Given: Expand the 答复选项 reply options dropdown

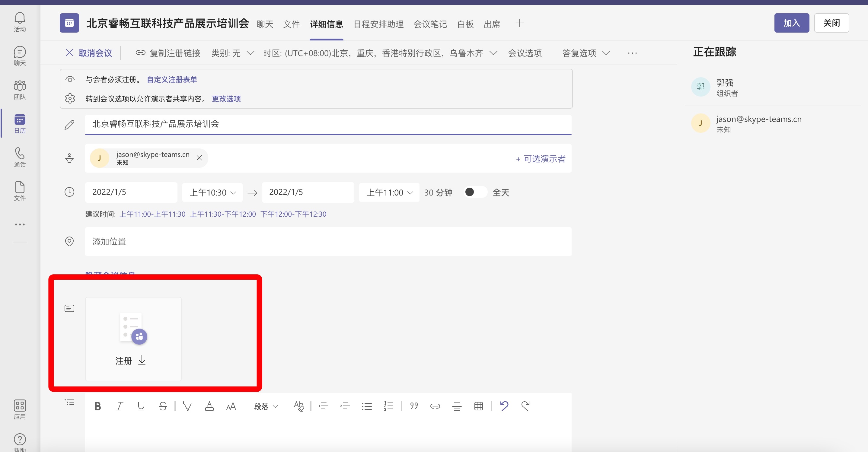Looking at the screenshot, I should [586, 52].
